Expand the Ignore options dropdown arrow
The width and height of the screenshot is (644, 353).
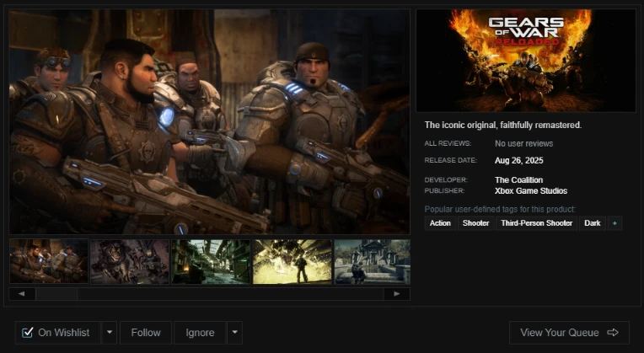(234, 333)
